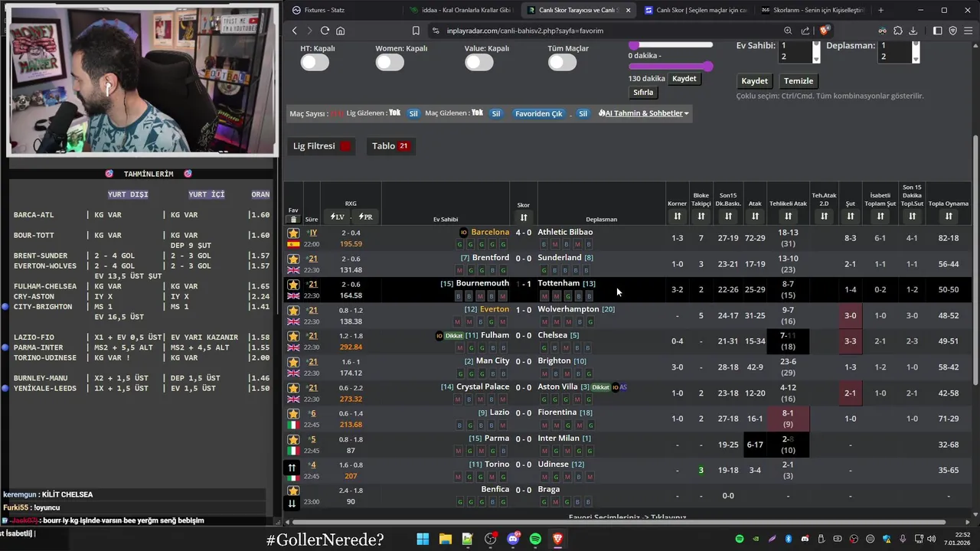
Task: Click Kaydet next to 130 dakika
Action: tap(684, 79)
